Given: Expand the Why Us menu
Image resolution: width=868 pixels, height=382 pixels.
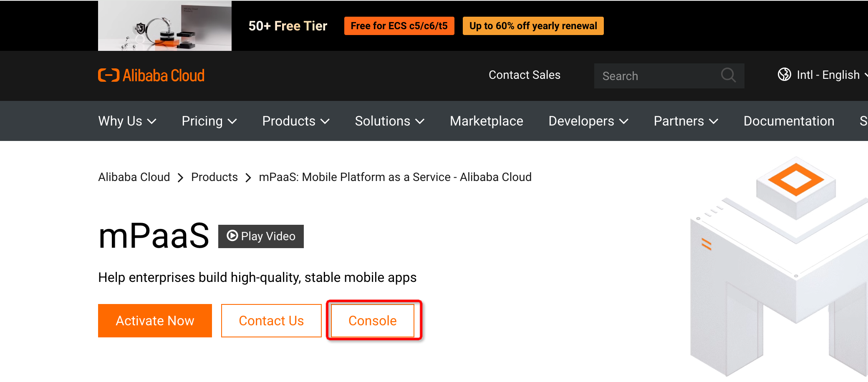Looking at the screenshot, I should pos(127,121).
